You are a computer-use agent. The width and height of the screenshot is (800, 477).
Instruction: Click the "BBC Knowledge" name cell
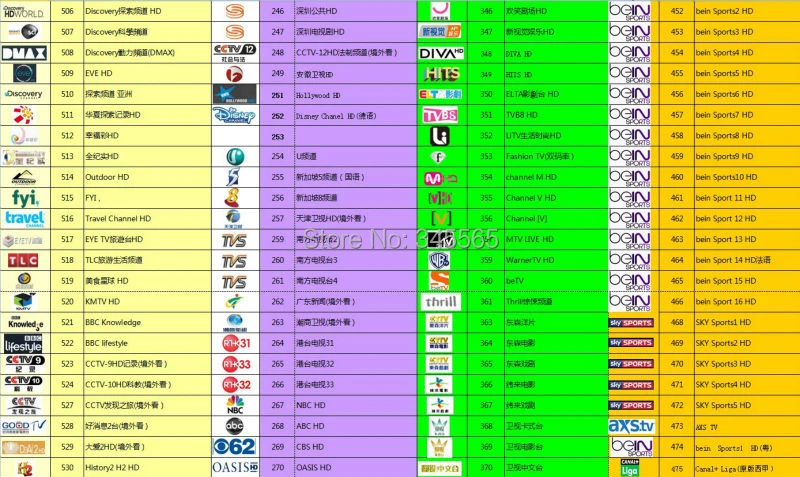[x=147, y=322]
